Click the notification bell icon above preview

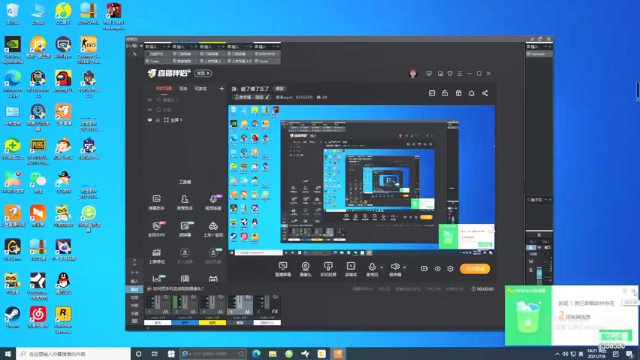[x=471, y=93]
